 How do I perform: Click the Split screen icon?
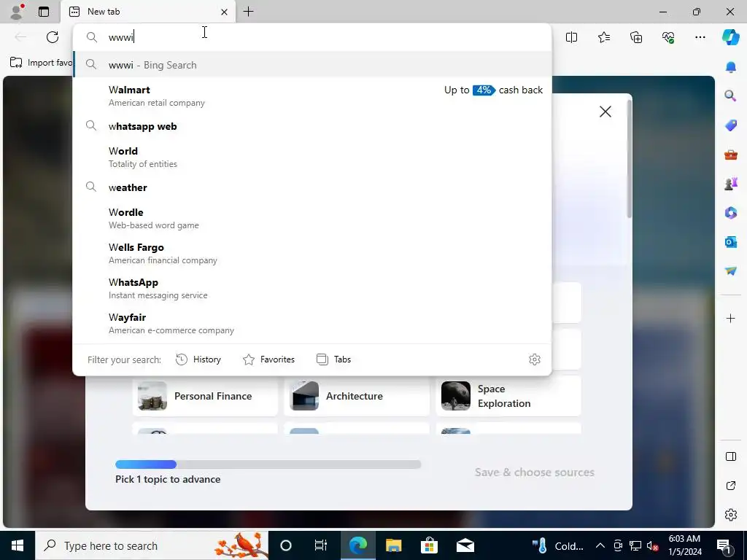point(571,37)
